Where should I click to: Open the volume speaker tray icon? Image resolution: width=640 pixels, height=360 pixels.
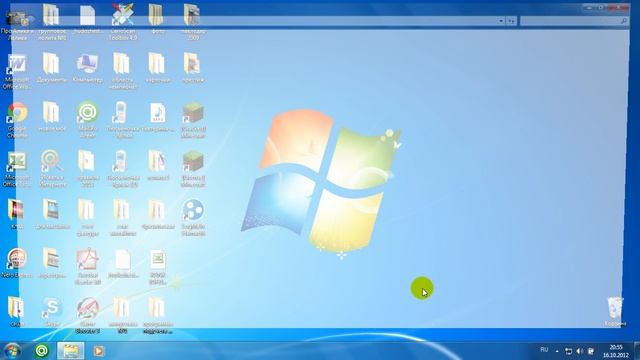[x=580, y=351]
